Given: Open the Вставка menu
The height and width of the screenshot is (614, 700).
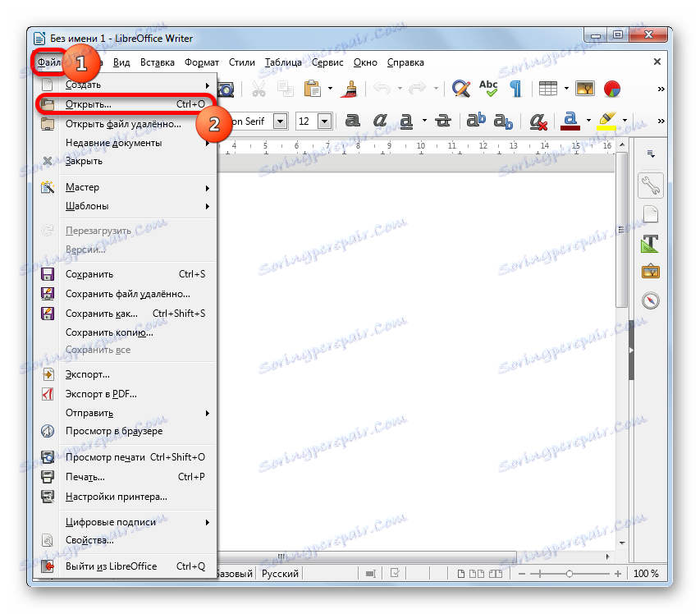Looking at the screenshot, I should [157, 62].
